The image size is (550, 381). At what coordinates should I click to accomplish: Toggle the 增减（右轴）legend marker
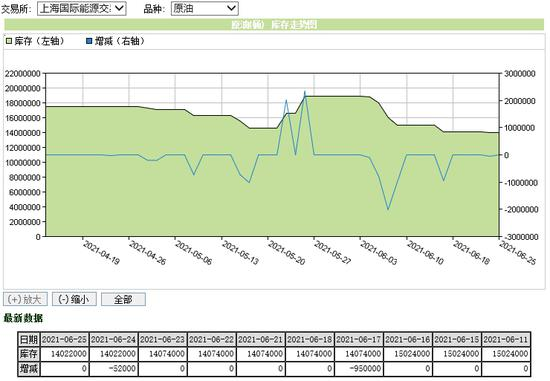point(89,41)
